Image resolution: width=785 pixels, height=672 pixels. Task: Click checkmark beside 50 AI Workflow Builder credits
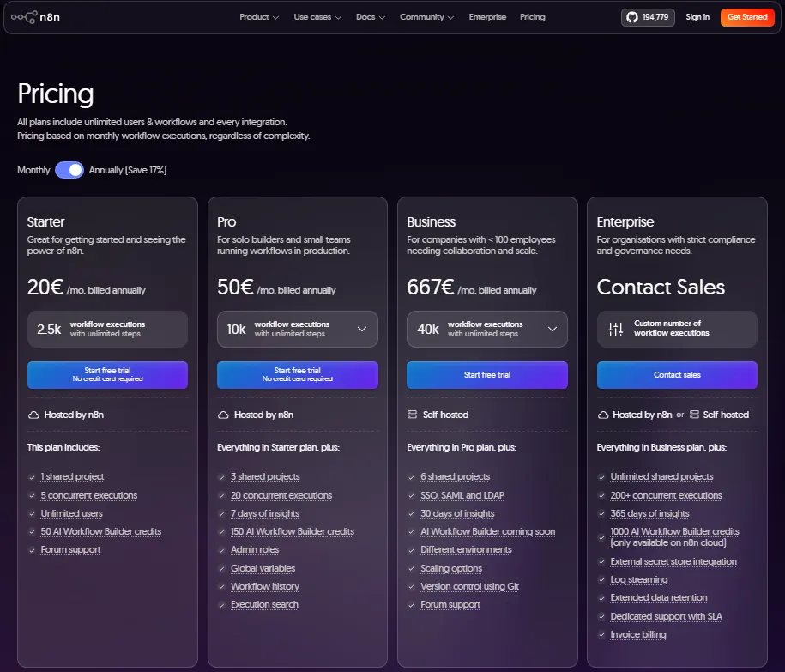click(x=32, y=532)
